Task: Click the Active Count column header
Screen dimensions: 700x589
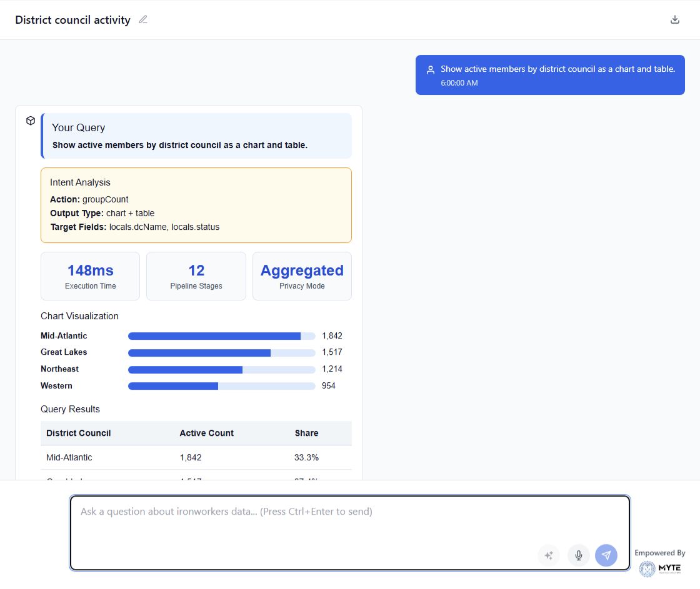Action: pos(207,433)
